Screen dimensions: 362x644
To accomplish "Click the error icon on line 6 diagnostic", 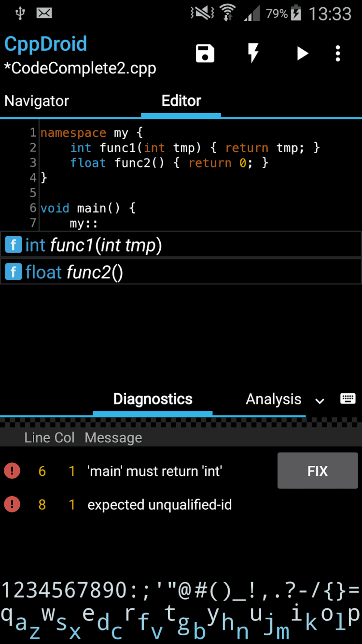I will click(12, 471).
